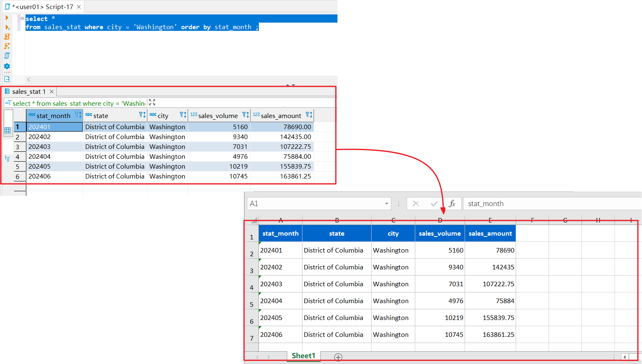The height and width of the screenshot is (364, 642).
Task: Execute script in separate tabs icon
Action: click(7, 46)
